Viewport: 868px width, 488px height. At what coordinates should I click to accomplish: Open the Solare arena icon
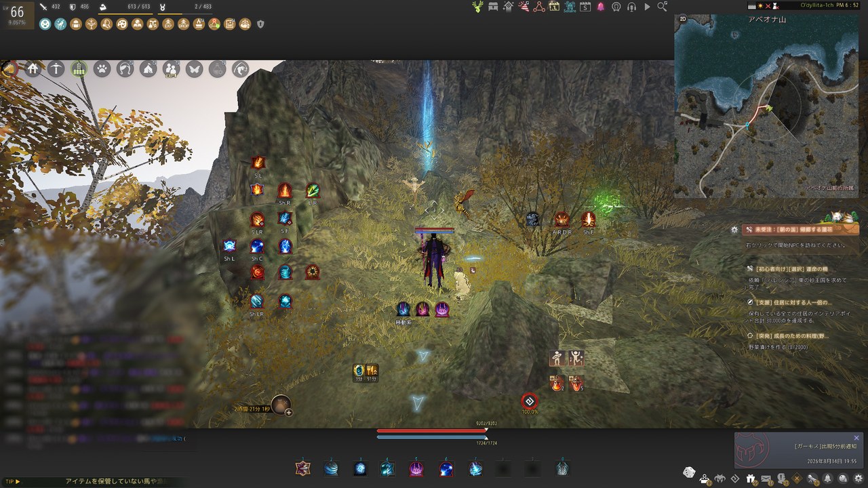[570, 7]
